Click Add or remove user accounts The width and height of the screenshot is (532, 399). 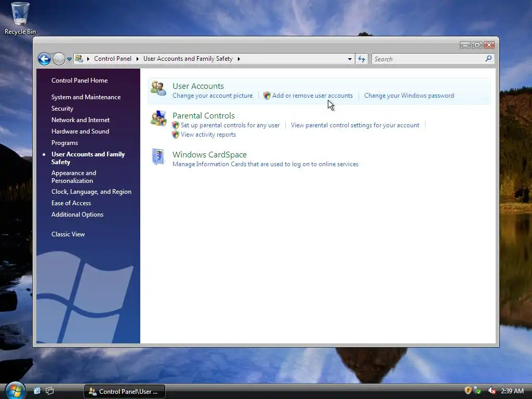click(x=312, y=96)
